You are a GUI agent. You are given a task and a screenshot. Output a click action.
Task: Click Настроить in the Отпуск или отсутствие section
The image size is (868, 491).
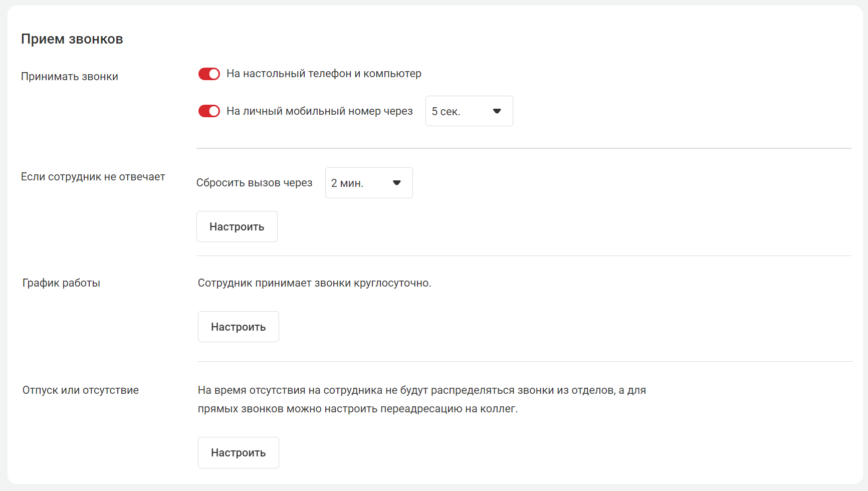(x=238, y=452)
